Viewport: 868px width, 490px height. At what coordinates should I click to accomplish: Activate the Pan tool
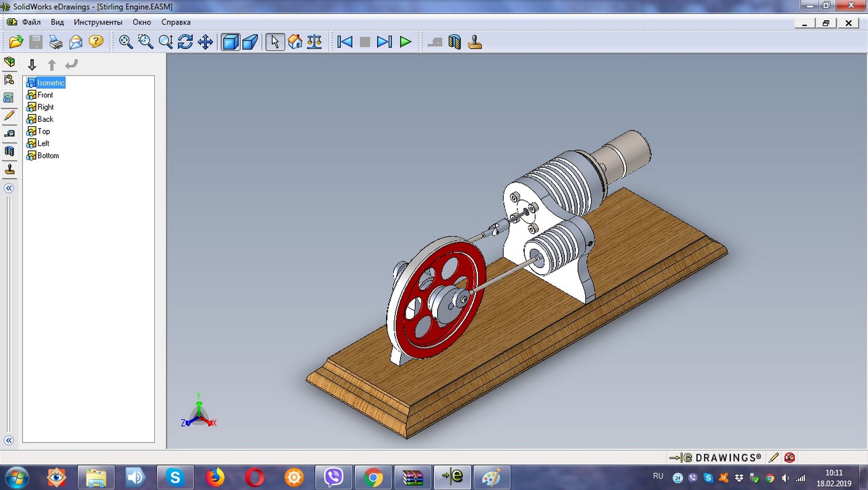pyautogui.click(x=205, y=42)
